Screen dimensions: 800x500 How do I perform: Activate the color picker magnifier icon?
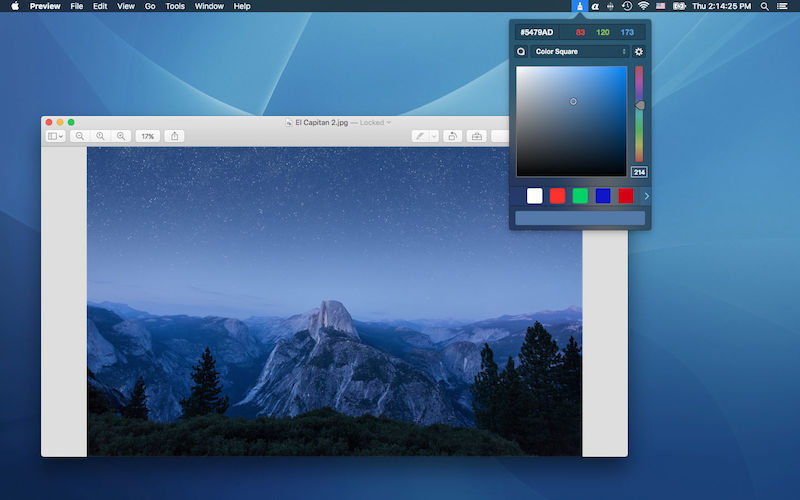521,52
